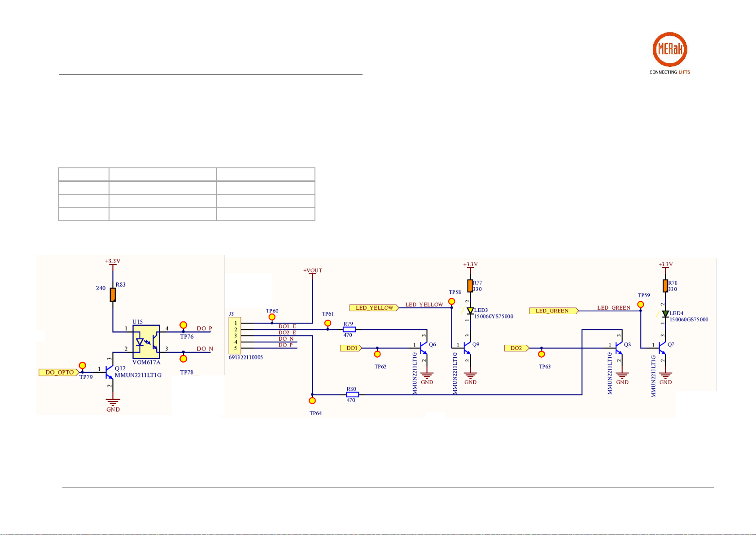Screen dimensions: 756x535
Task: Click resistor R83 240 ohm
Action: click(x=113, y=295)
